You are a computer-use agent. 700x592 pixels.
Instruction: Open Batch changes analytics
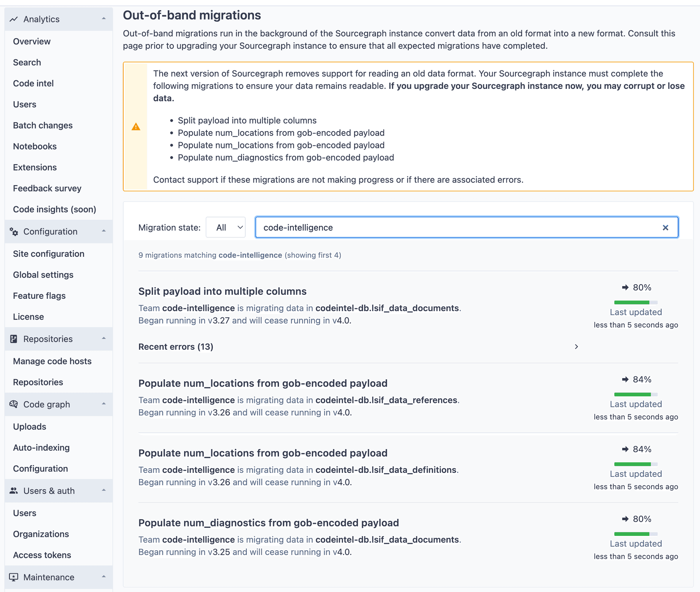point(43,125)
